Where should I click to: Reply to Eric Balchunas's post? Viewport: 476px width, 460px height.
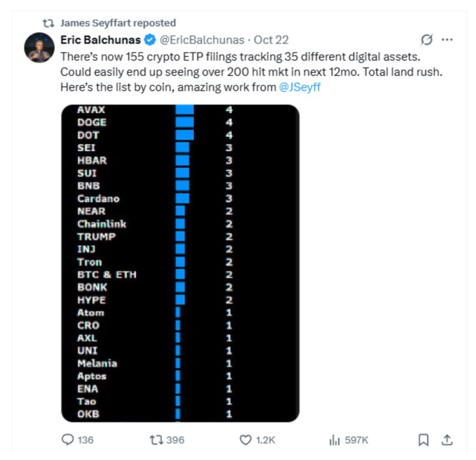pos(68,440)
